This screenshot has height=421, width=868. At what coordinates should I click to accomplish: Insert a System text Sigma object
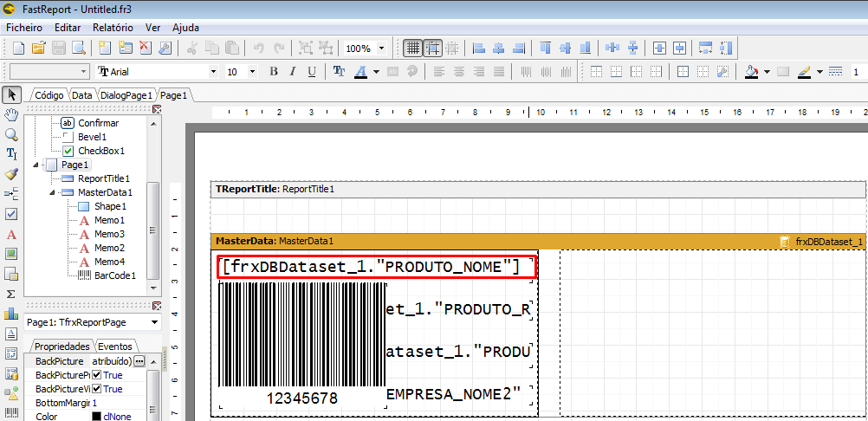tap(11, 294)
